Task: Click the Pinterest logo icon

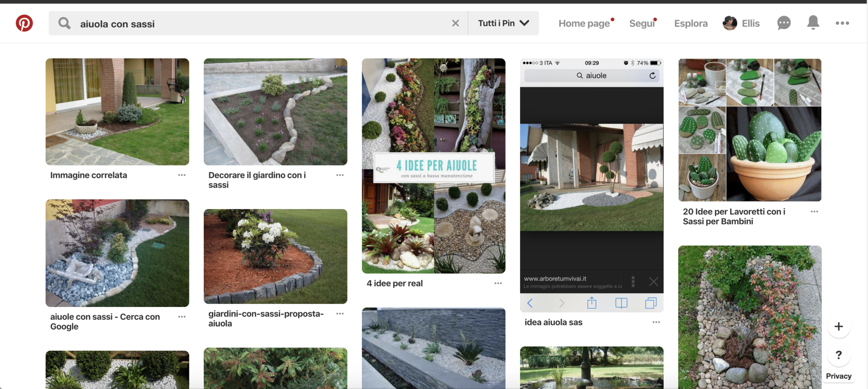Action: click(24, 23)
